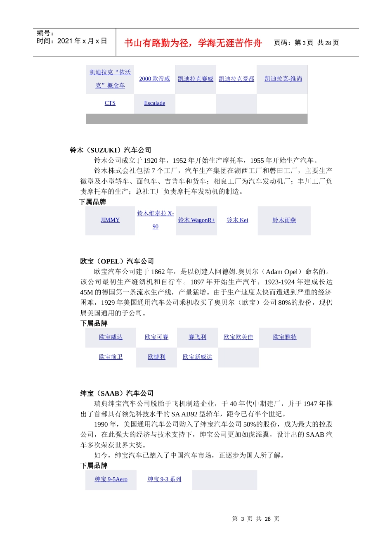The image size is (392, 555).
Task: Click the CTS link
Action: pyautogui.click(x=110, y=103)
